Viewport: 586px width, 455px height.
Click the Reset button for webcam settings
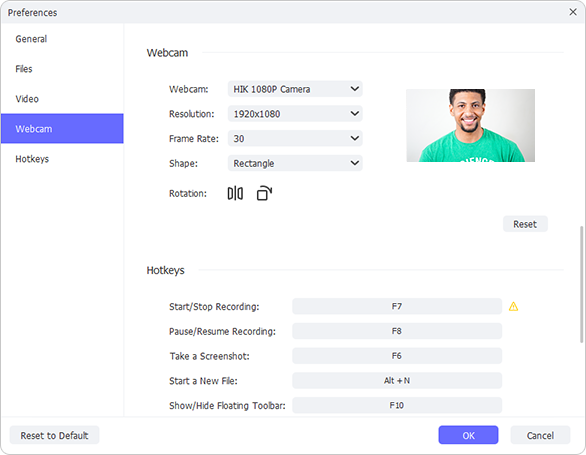coord(525,224)
